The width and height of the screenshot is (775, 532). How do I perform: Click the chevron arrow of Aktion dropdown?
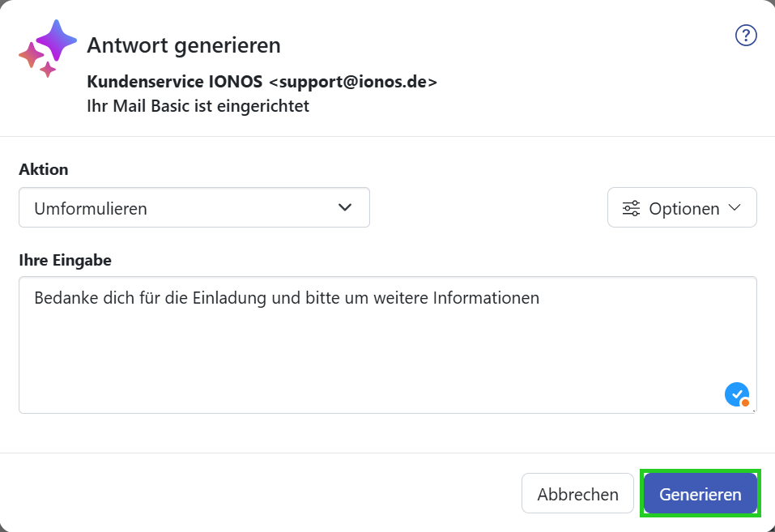pos(345,207)
